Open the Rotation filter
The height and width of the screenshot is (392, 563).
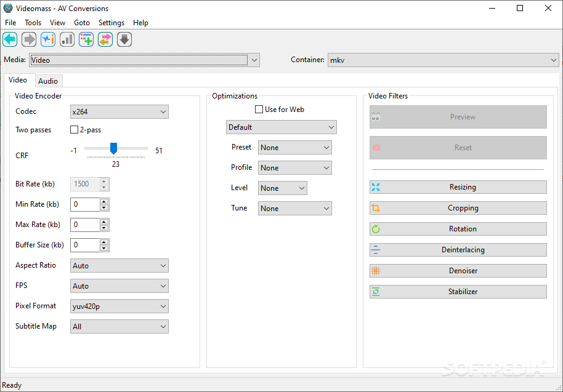[458, 229]
